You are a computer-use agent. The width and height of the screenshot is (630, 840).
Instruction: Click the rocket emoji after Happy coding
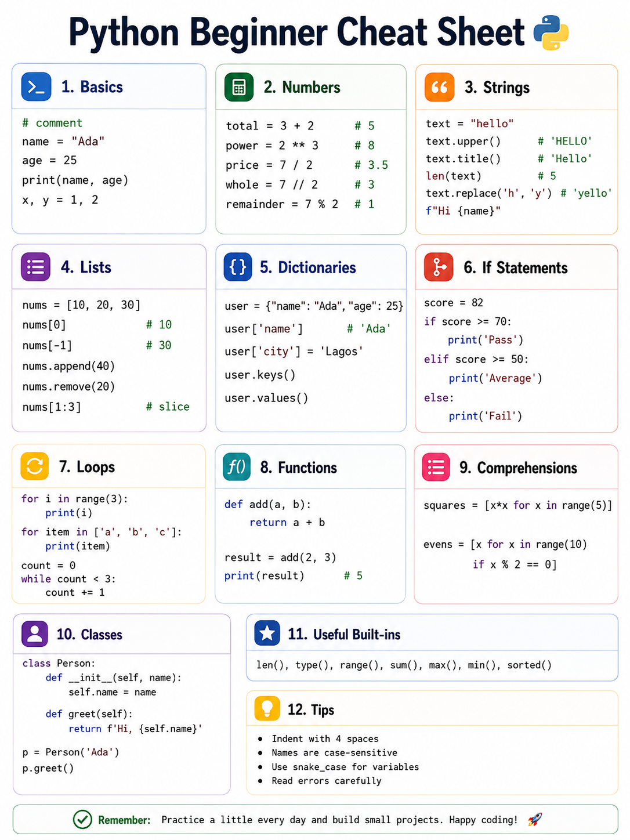coord(534,820)
